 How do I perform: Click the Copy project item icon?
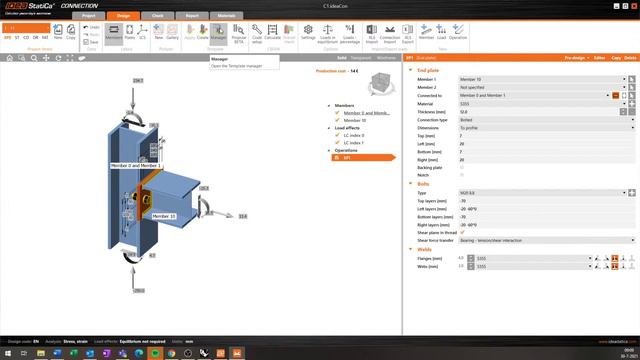click(71, 32)
